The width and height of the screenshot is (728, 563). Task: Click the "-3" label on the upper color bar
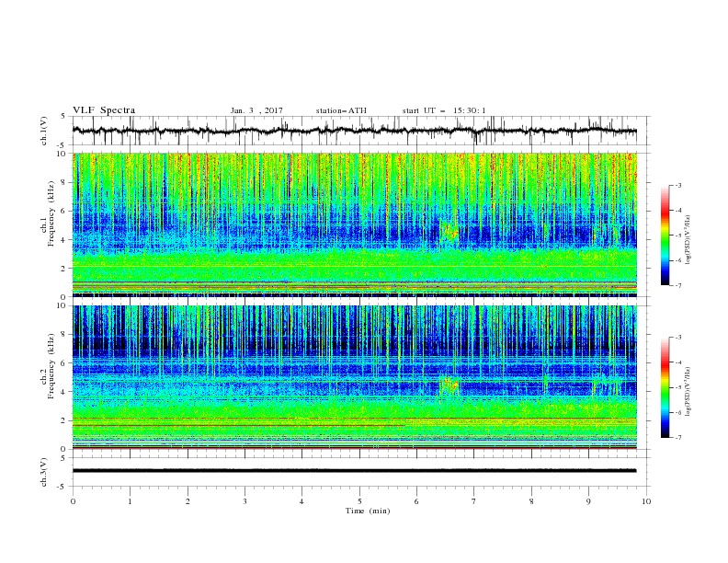tap(677, 185)
